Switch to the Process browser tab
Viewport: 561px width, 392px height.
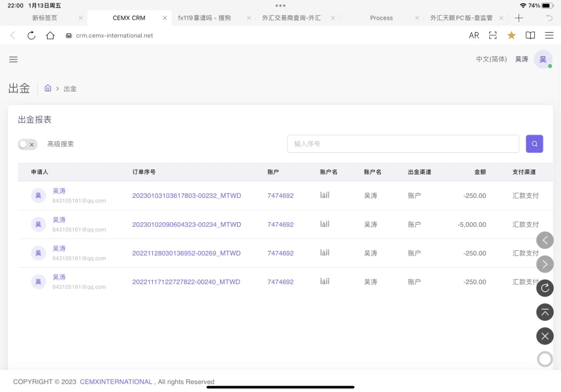[381, 18]
